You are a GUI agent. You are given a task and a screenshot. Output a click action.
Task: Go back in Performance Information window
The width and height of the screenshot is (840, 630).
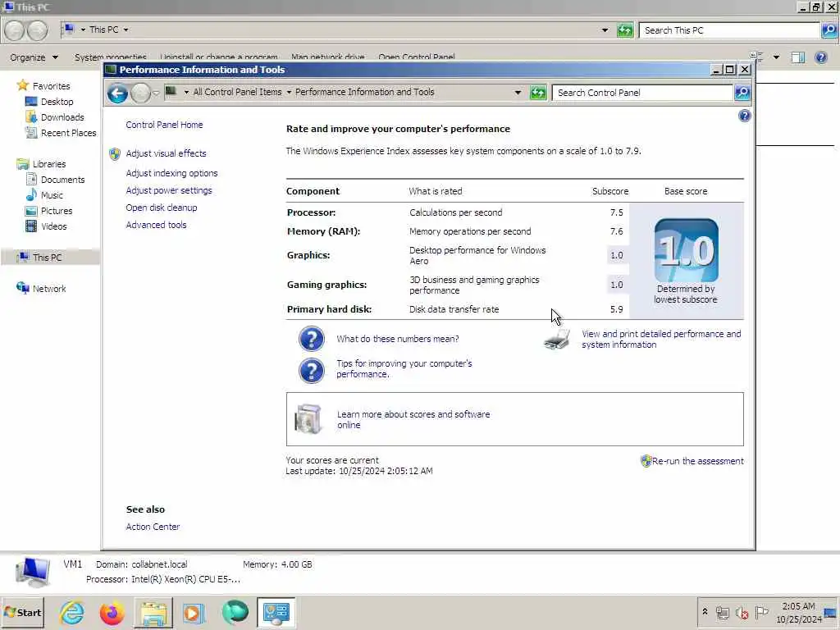[117, 94]
